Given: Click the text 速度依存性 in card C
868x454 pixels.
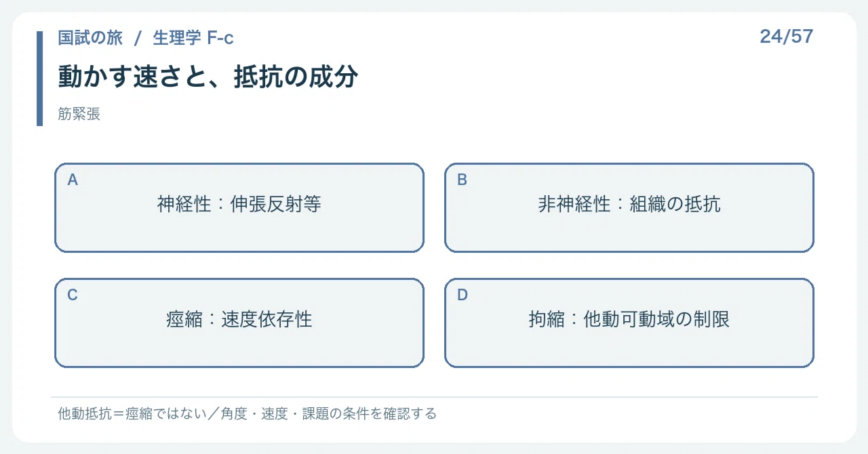Looking at the screenshot, I should point(267,319).
